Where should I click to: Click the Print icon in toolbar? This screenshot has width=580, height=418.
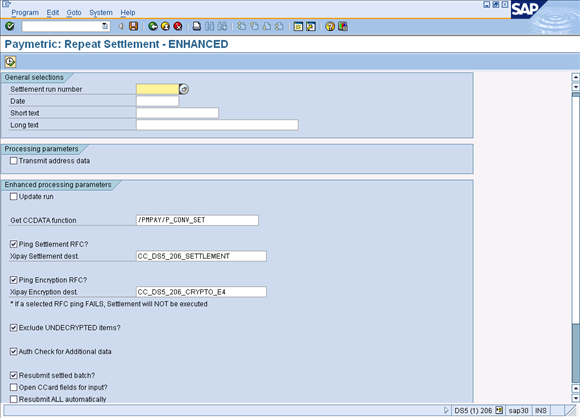pos(197,26)
